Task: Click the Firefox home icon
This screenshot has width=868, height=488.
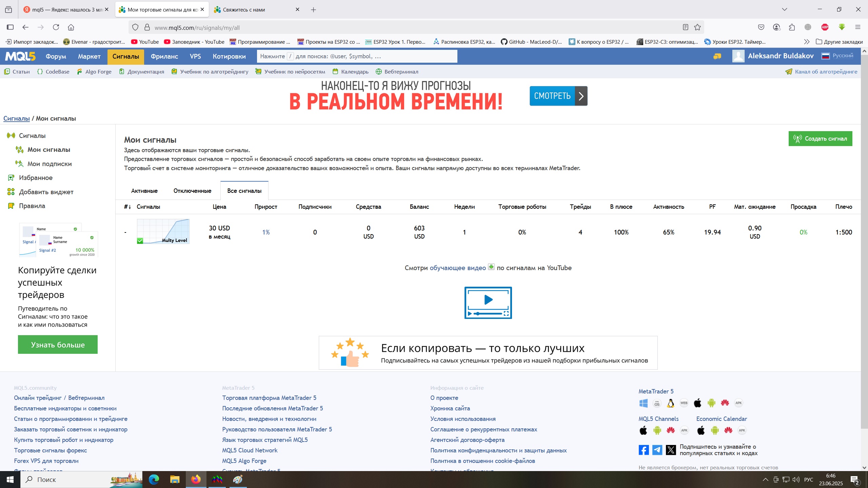Action: point(71,27)
